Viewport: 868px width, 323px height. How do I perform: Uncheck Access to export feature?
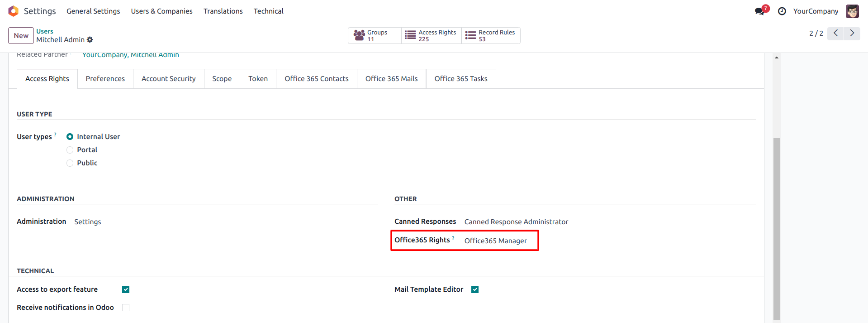point(126,289)
